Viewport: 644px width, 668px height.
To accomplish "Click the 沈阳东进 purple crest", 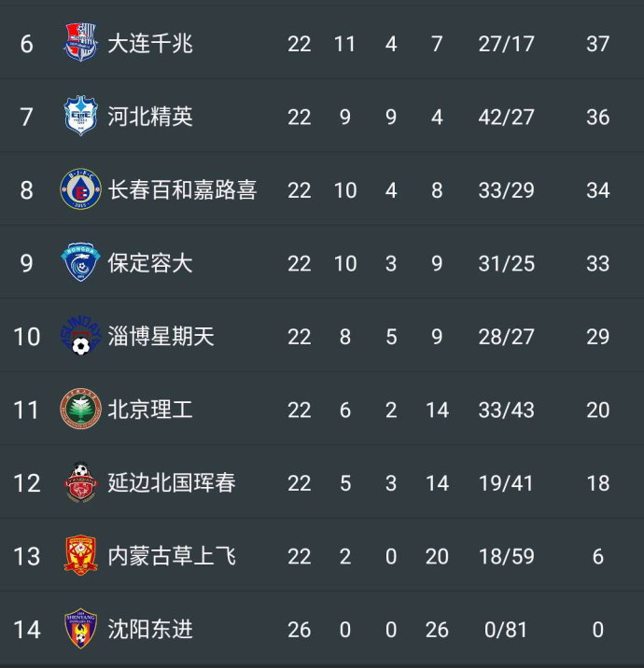I will click(80, 629).
